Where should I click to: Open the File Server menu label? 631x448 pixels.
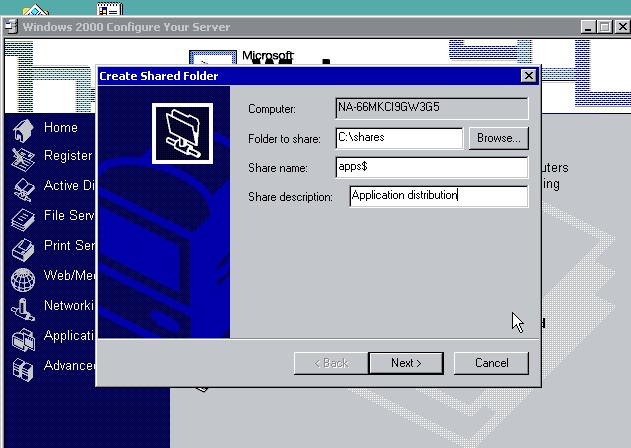(x=69, y=215)
